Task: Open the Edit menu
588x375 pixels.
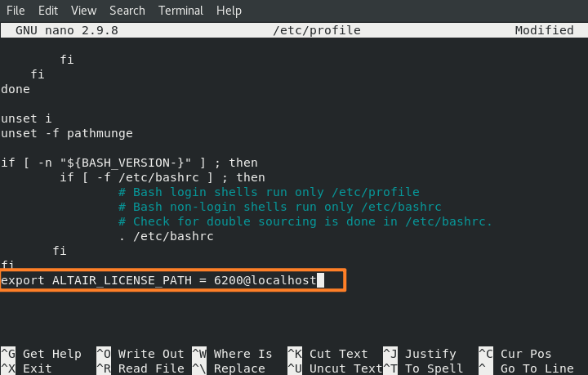Action: point(48,11)
